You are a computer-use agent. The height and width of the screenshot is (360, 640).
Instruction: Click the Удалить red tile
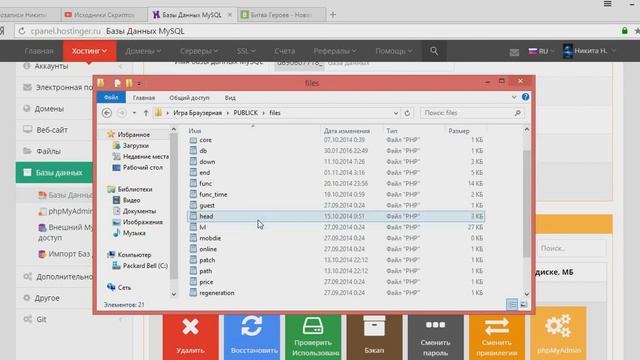tap(190, 337)
